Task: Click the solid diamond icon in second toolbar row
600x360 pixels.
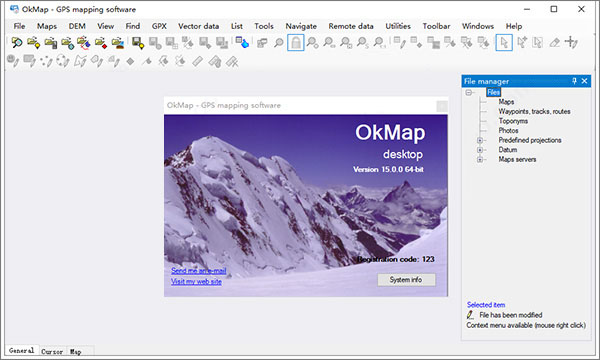Action: point(130,61)
